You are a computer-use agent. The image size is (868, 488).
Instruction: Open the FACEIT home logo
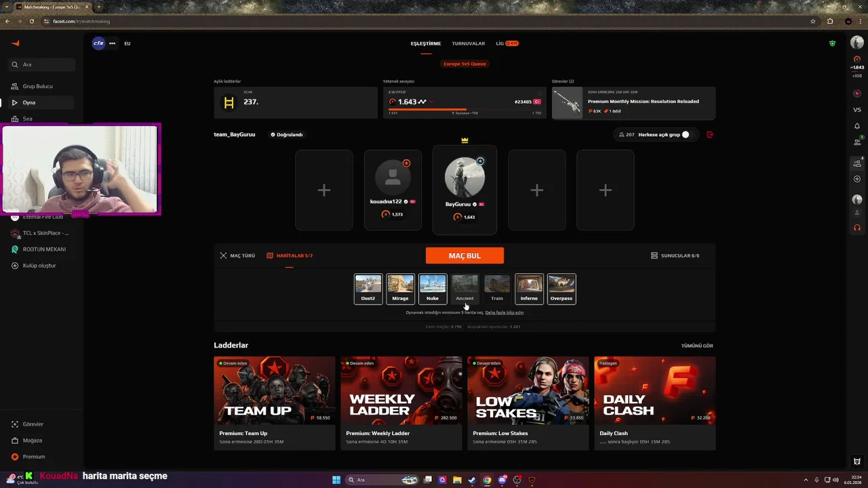(16, 43)
